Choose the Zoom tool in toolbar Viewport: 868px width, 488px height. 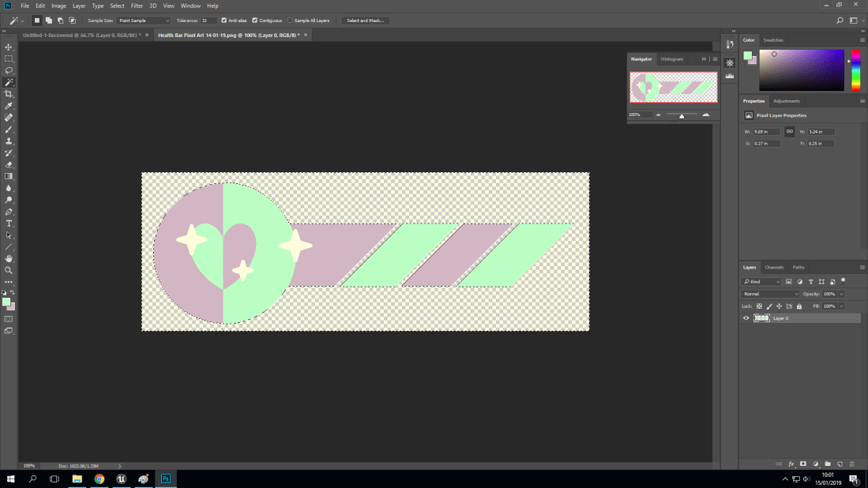[9, 270]
